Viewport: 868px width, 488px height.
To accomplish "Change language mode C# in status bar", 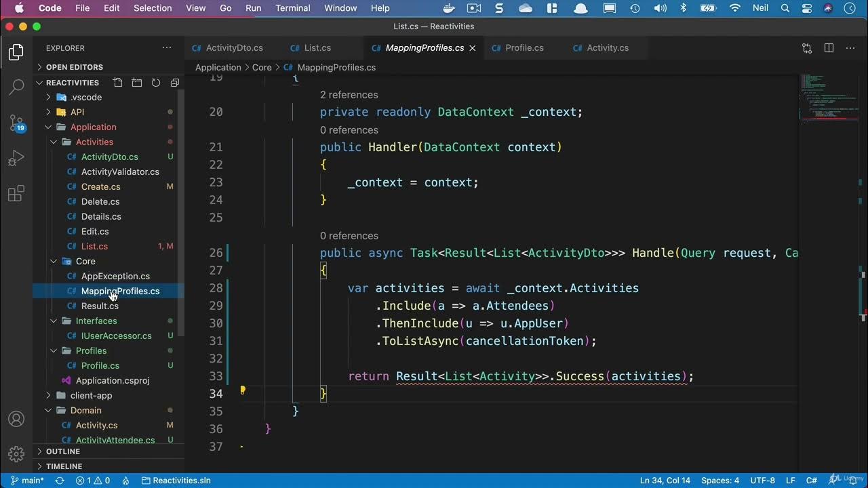I will pyautogui.click(x=812, y=481).
